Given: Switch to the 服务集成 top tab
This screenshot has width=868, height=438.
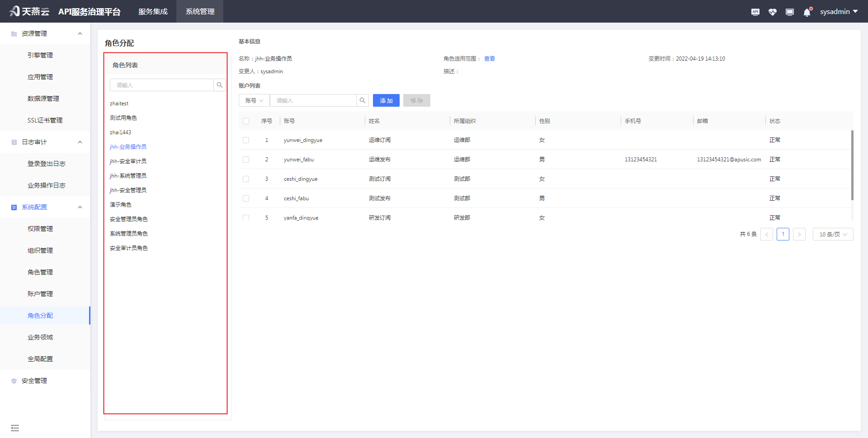Looking at the screenshot, I should [153, 12].
